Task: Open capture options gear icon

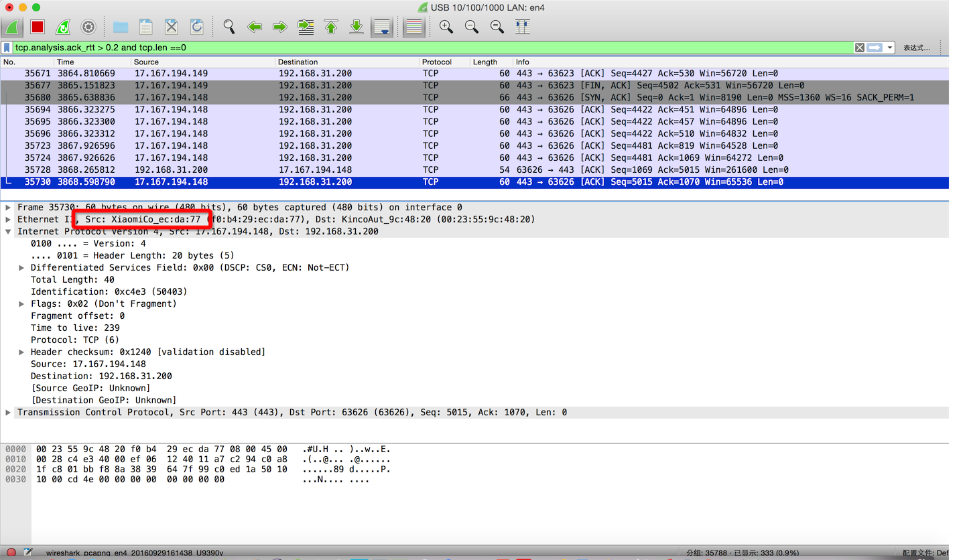Action: (x=88, y=27)
